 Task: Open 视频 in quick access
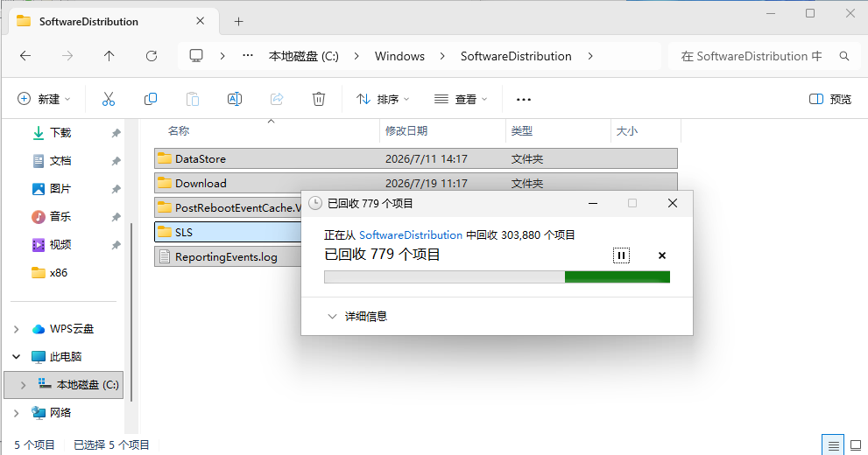[60, 244]
